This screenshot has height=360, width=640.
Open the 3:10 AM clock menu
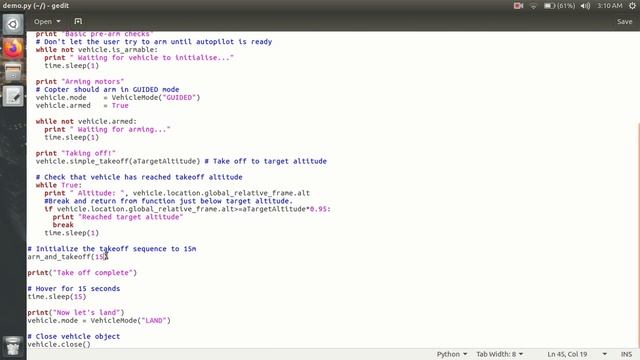tap(609, 6)
